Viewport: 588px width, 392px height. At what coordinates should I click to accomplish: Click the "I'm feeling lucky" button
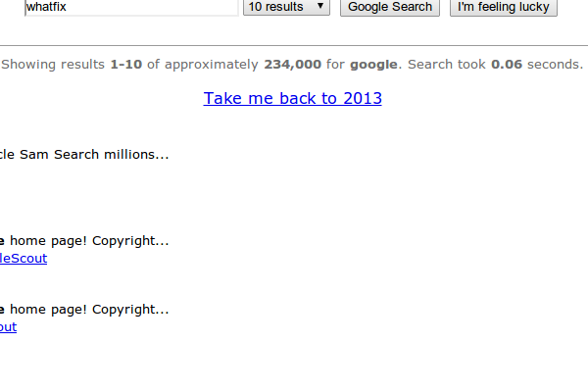pos(504,7)
